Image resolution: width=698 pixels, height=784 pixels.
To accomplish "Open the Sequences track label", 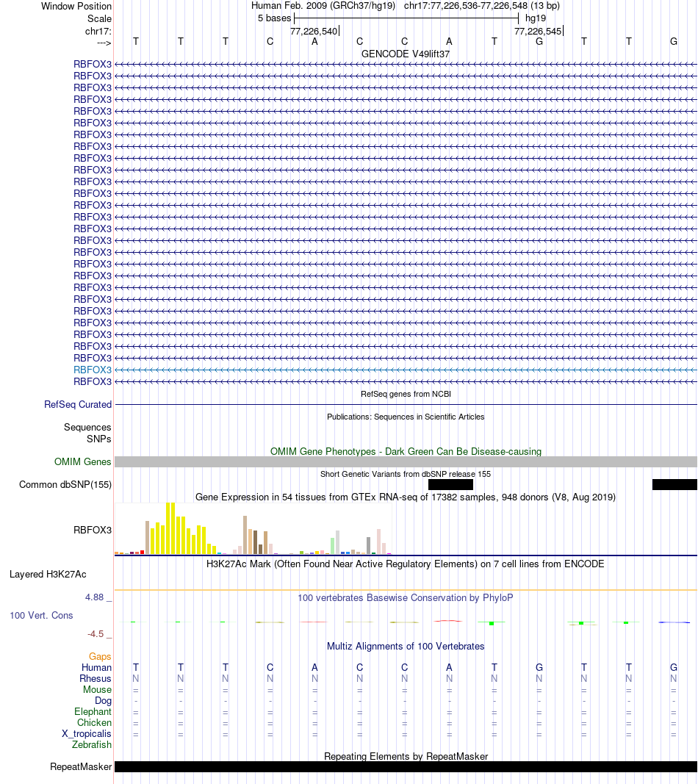I will 87,427.
